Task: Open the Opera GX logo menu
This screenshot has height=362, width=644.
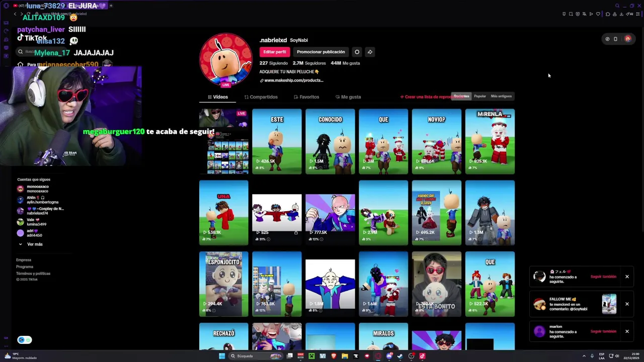Action: tap(7, 6)
